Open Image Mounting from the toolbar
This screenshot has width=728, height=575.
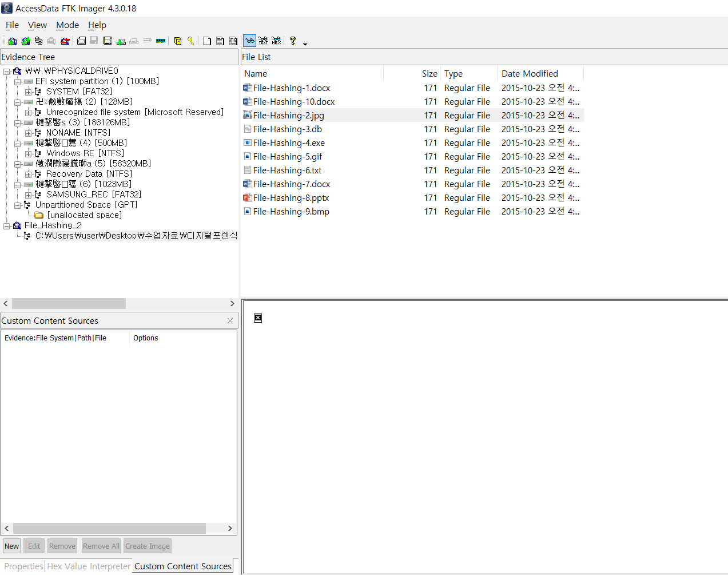[38, 41]
